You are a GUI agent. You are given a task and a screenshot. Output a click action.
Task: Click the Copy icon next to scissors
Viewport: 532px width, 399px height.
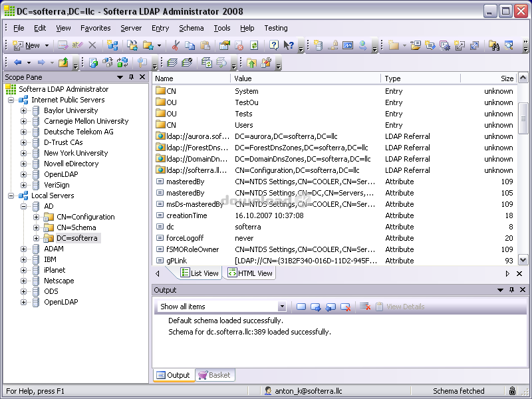pos(190,45)
